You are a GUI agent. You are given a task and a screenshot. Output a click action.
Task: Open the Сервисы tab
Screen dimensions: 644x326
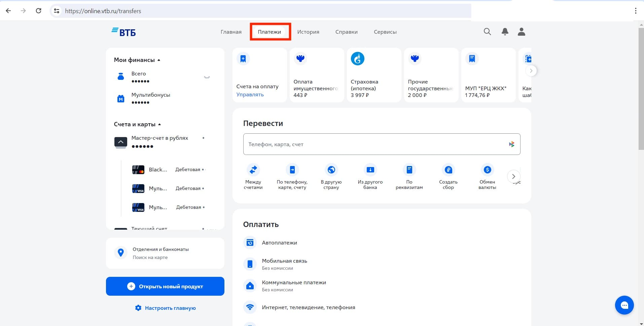pyautogui.click(x=385, y=32)
